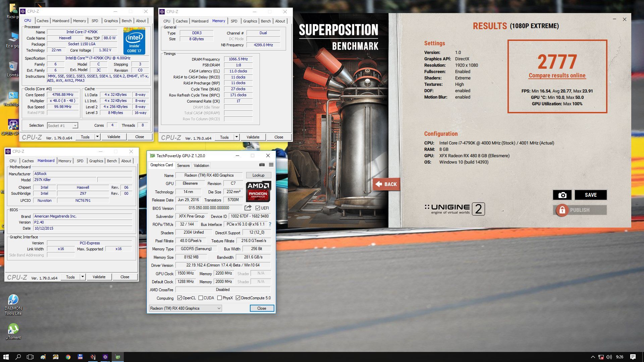Click the Superposition camera screenshot button
The width and height of the screenshot is (644, 362).
pyautogui.click(x=562, y=195)
